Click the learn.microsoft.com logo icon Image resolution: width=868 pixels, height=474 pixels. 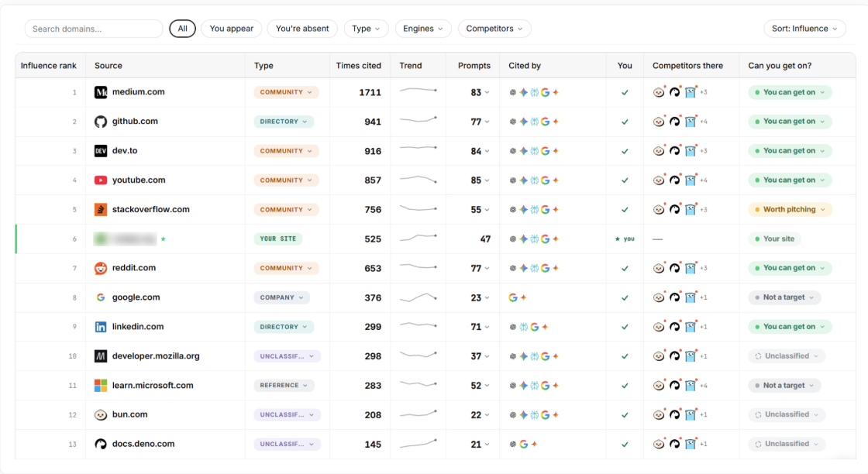click(x=100, y=386)
